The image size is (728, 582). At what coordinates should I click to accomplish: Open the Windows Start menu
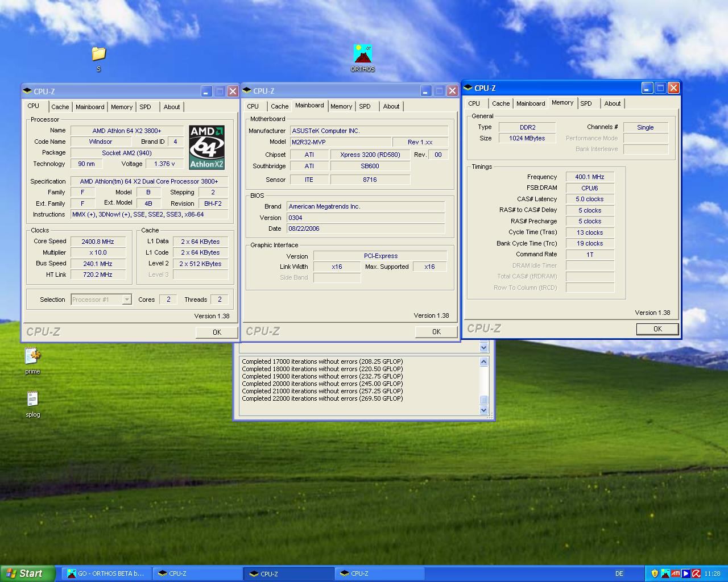click(27, 573)
